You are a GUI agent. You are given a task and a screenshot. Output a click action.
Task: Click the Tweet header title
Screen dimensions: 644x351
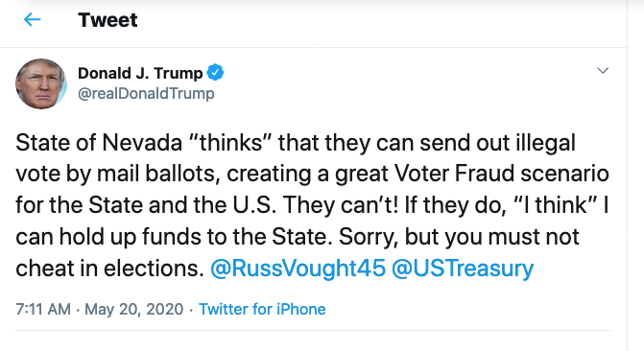107,20
